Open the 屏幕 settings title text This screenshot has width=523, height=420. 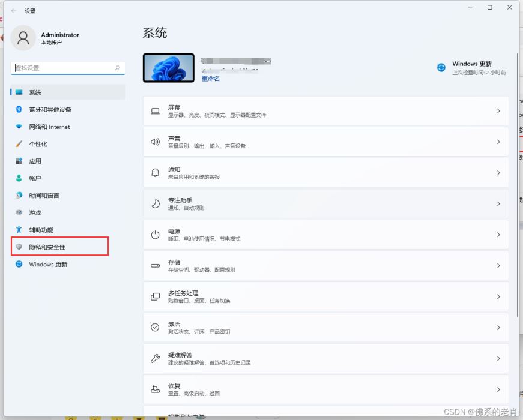click(x=174, y=107)
